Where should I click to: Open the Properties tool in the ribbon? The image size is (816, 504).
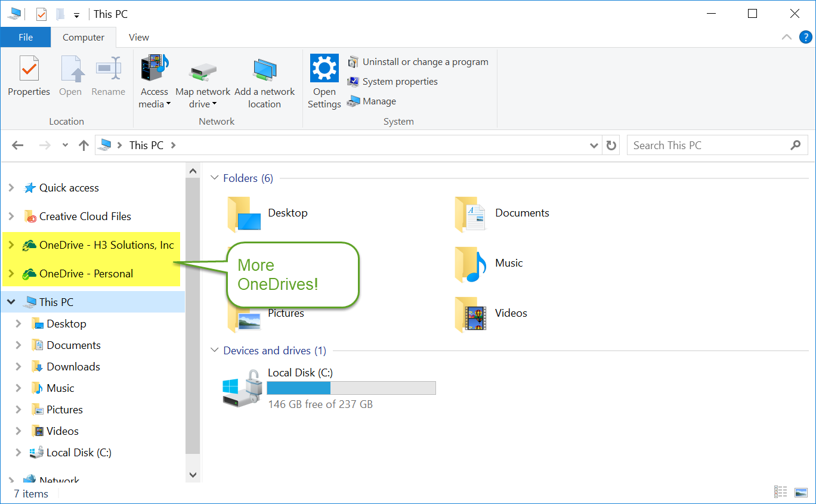coord(29,76)
